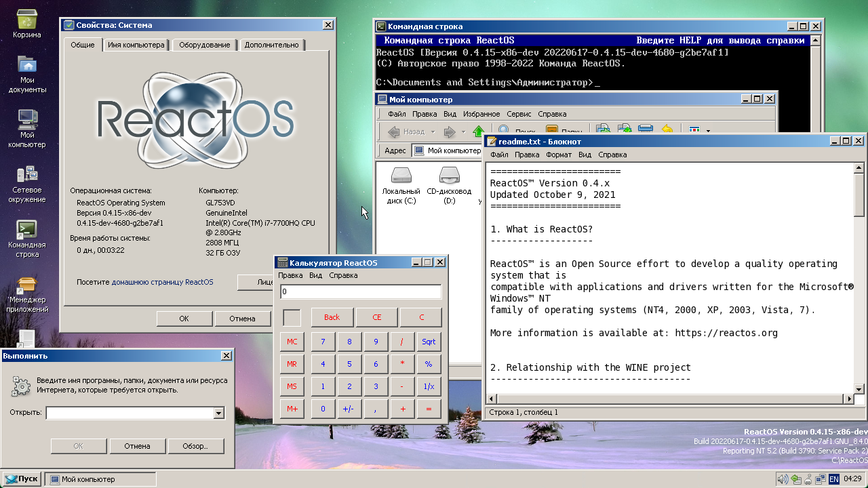Select the Общие tab

tap(83, 45)
